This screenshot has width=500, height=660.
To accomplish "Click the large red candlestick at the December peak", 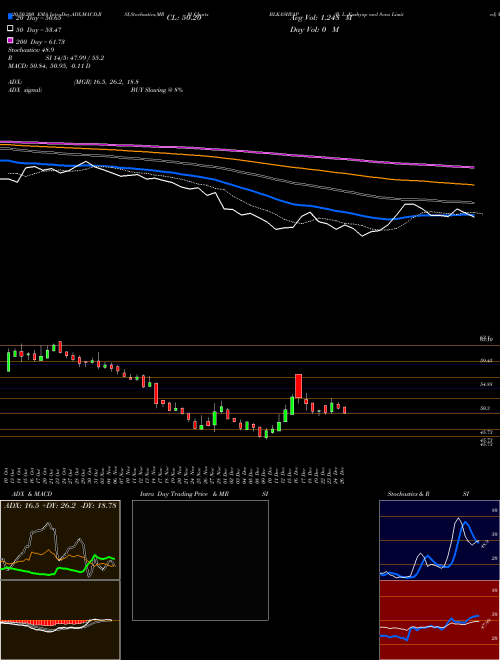I will point(298,386).
